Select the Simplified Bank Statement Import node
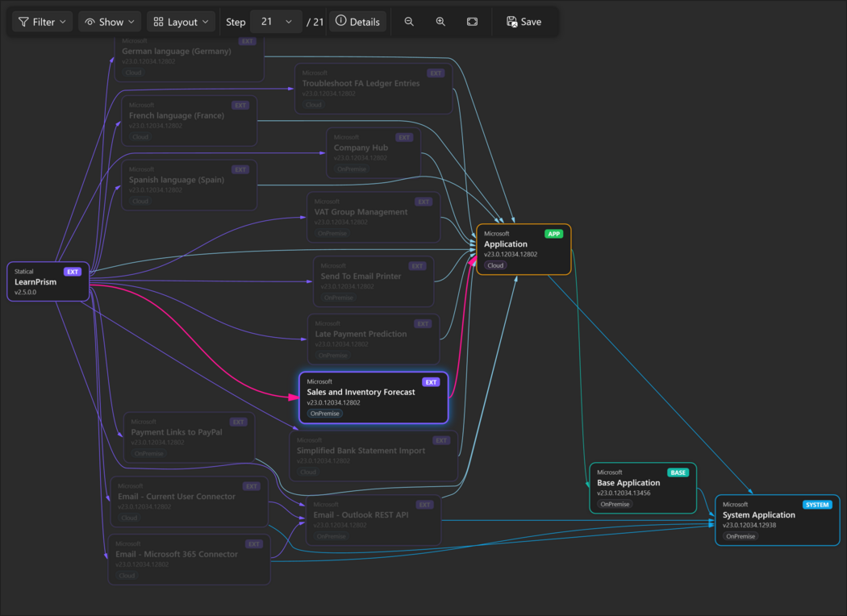 [x=373, y=456]
